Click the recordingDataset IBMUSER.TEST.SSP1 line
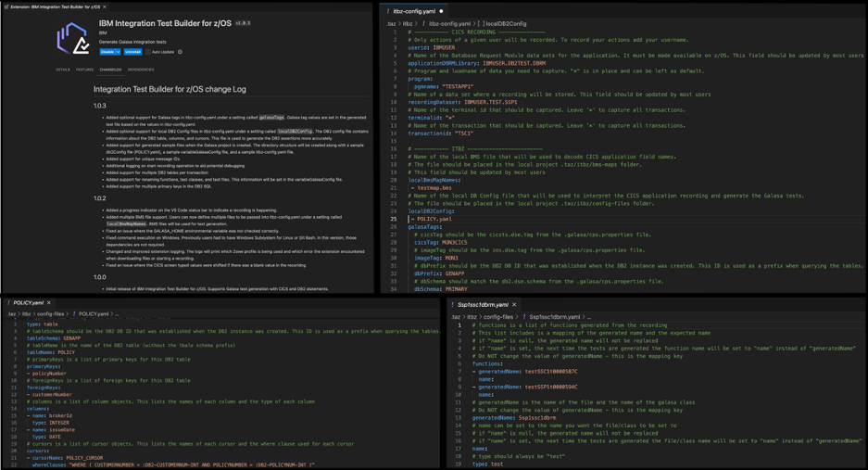 click(x=463, y=102)
